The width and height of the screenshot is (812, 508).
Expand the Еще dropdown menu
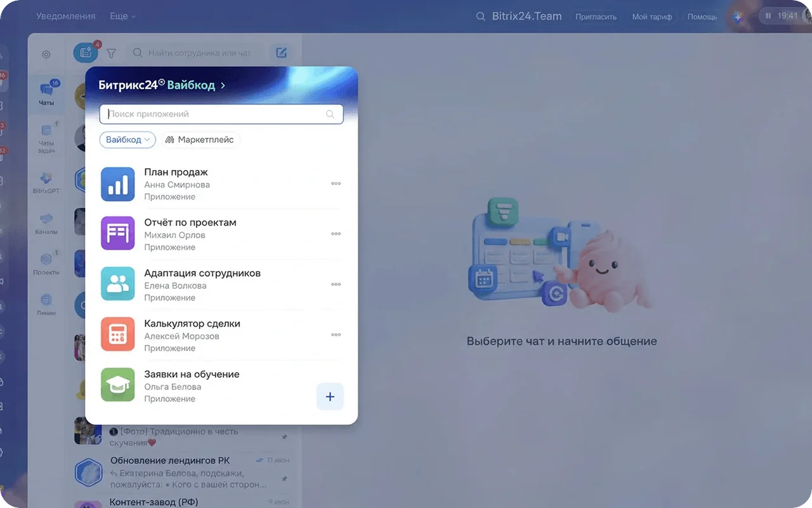click(122, 16)
